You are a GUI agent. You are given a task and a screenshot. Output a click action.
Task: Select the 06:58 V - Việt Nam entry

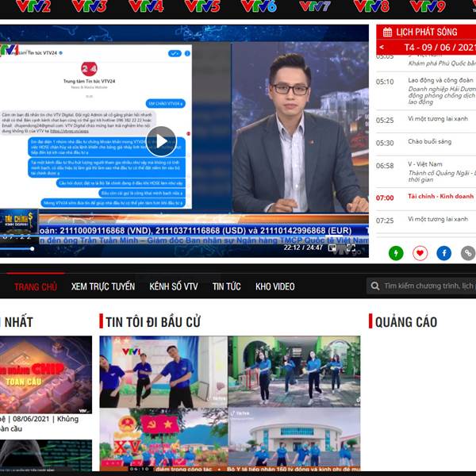pyautogui.click(x=425, y=171)
